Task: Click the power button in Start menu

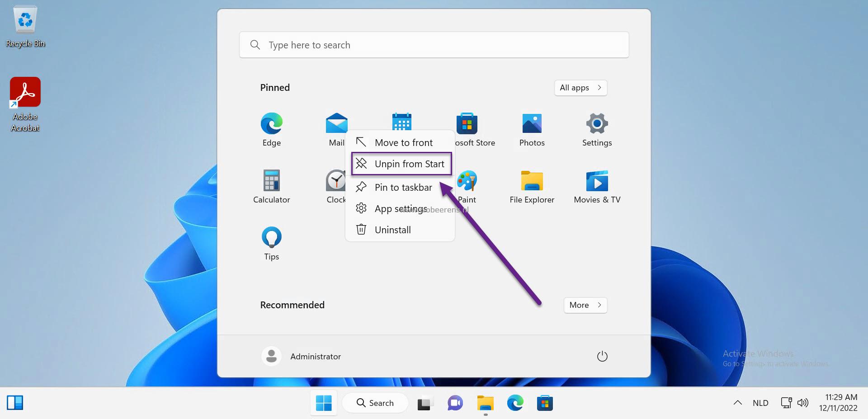Action: pyautogui.click(x=602, y=356)
